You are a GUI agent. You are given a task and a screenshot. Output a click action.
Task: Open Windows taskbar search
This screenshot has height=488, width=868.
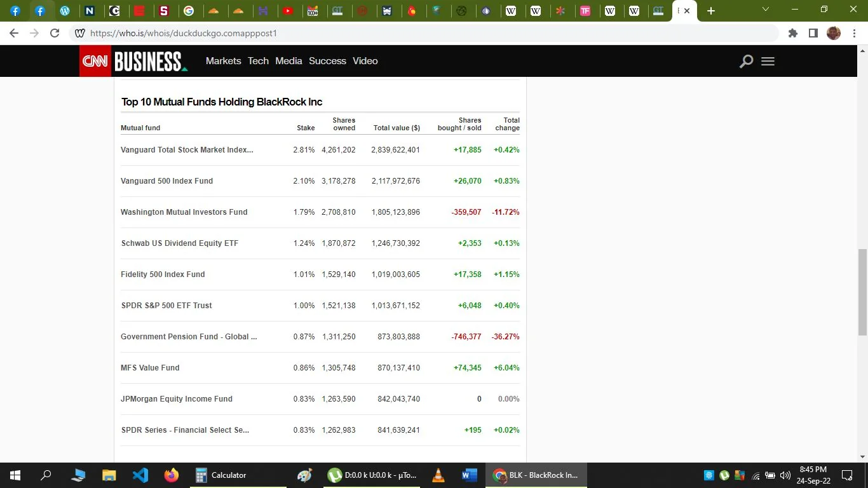click(x=46, y=475)
